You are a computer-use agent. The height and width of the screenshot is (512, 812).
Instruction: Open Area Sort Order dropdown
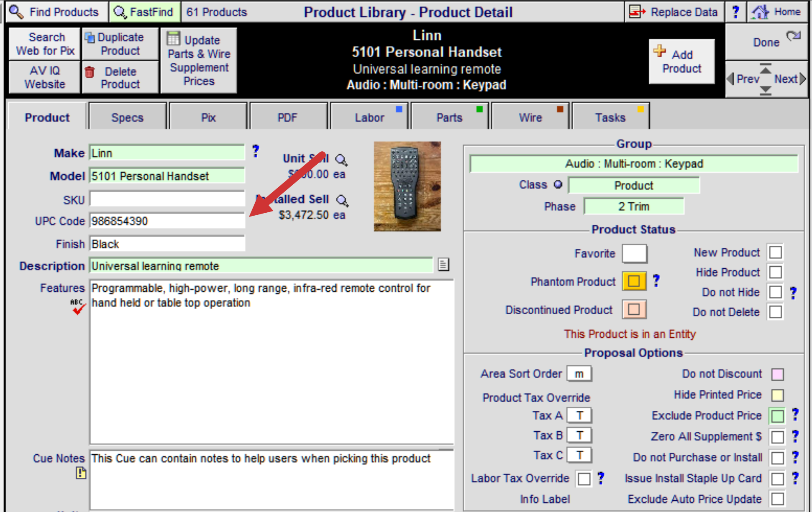click(579, 374)
